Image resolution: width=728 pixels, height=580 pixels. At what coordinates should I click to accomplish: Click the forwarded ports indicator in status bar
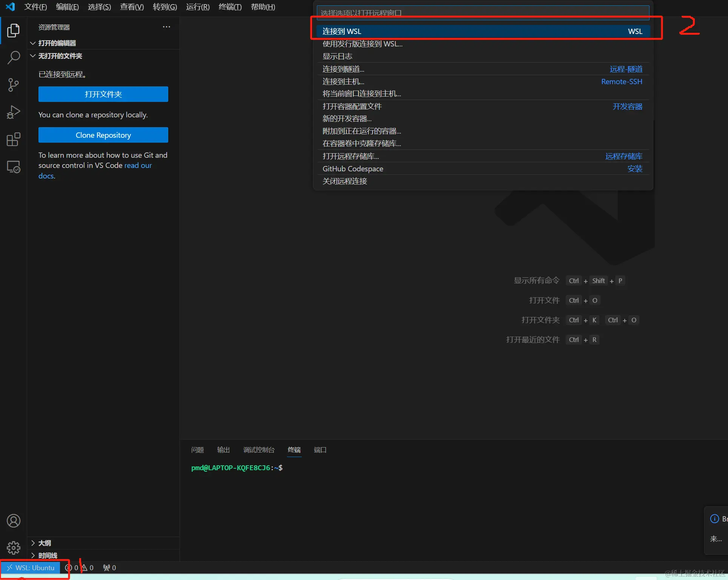click(x=109, y=568)
